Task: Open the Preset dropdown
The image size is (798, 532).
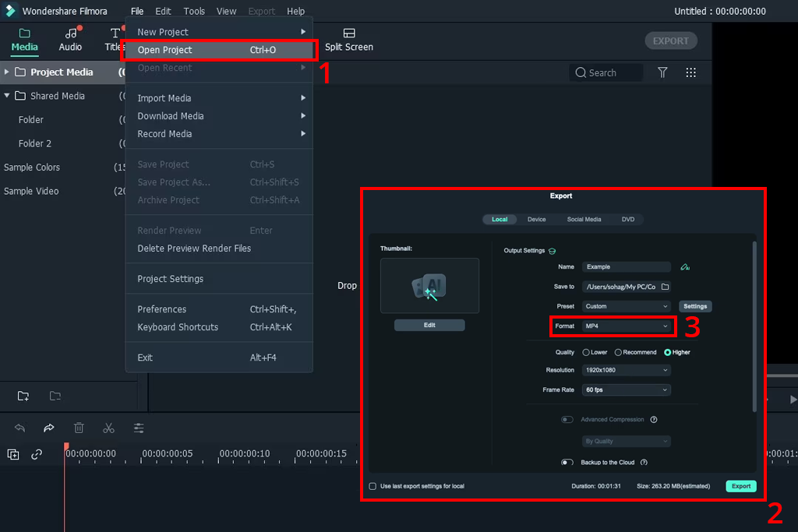Action: [x=626, y=306]
